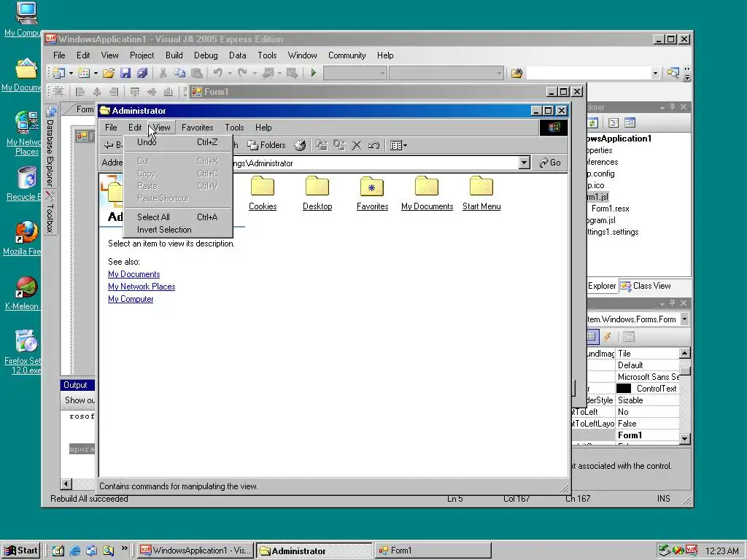Choose Select All from the Edit menu
Viewport: 747px width, 560px height.
[x=178, y=217]
